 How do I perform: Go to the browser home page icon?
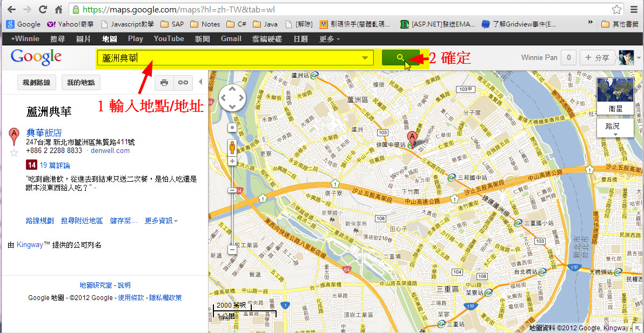(58, 9)
